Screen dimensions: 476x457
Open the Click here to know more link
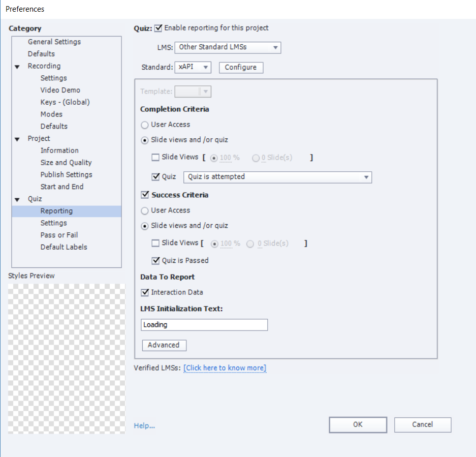coord(225,368)
